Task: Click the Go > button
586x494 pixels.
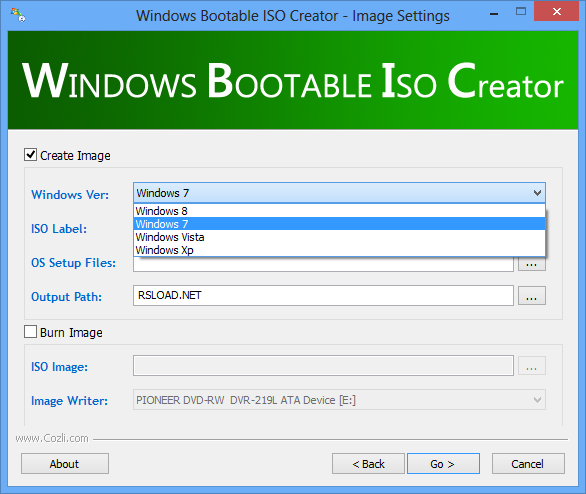Action: click(x=443, y=464)
